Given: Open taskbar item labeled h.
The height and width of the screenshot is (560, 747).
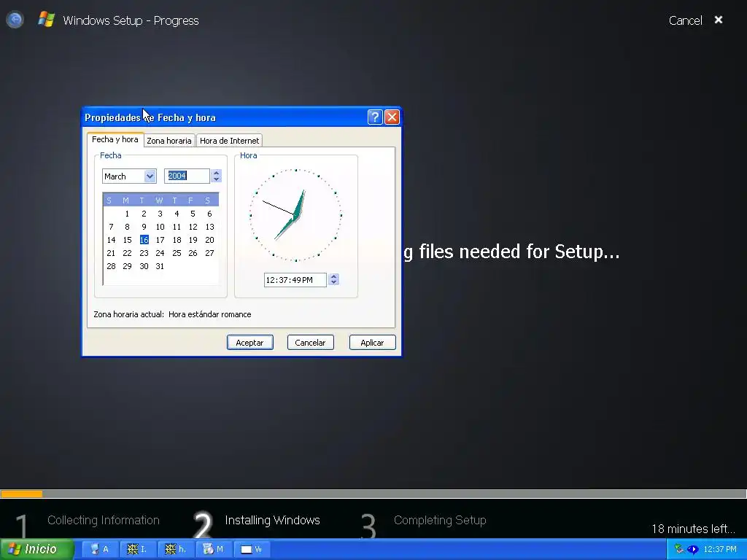Looking at the screenshot, I should (175, 549).
